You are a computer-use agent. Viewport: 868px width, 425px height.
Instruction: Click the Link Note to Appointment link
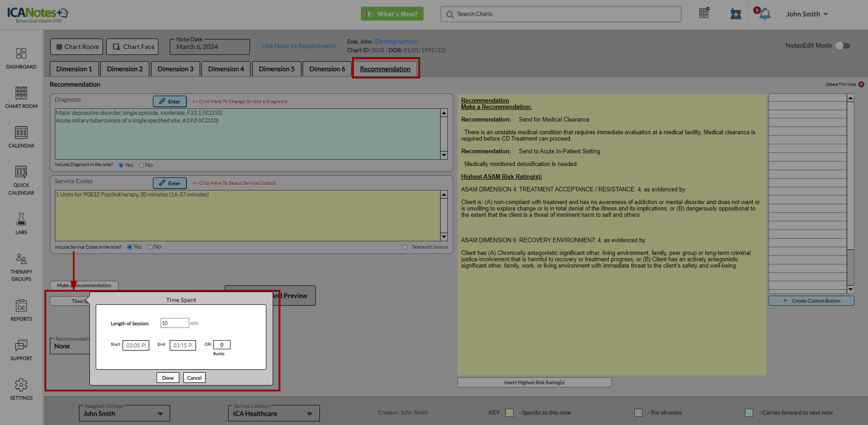(299, 46)
